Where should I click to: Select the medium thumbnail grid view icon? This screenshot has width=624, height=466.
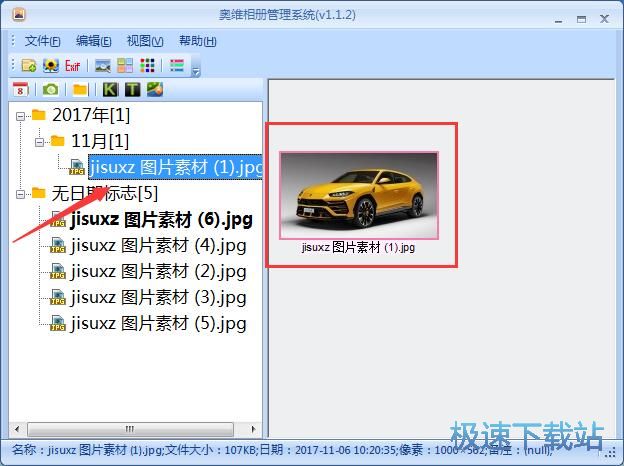(x=125, y=66)
